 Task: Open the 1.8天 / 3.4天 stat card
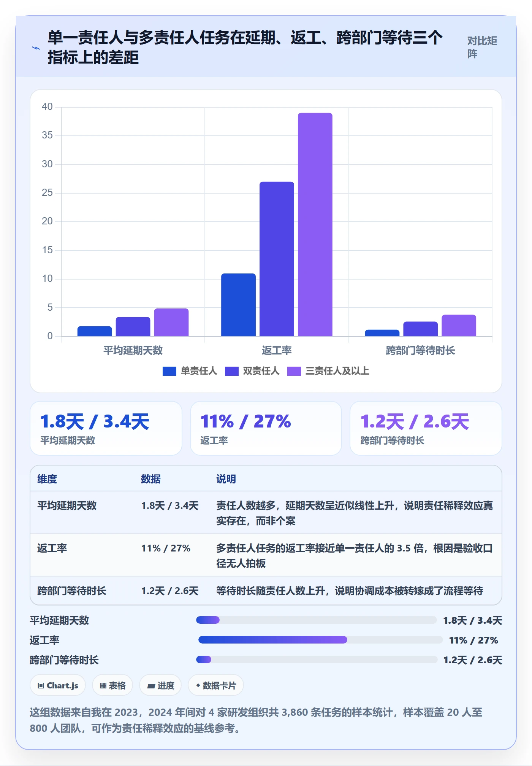click(106, 428)
